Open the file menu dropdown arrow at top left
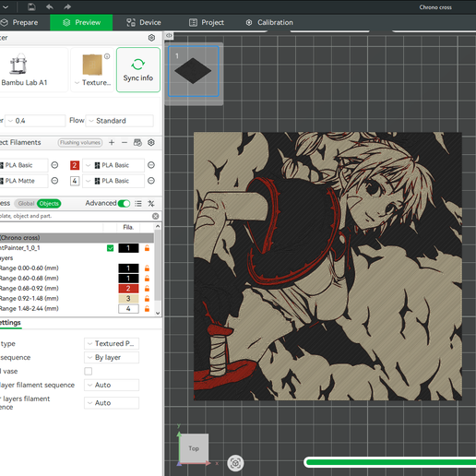 6,6
